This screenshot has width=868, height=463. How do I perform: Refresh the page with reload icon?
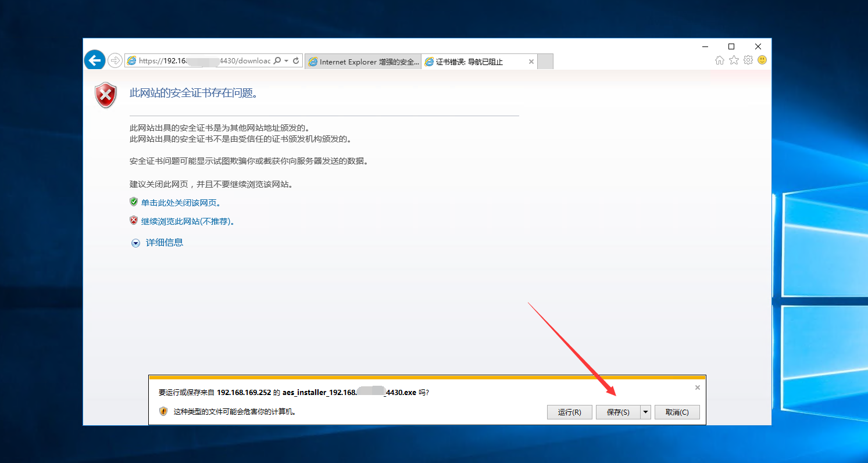click(296, 61)
